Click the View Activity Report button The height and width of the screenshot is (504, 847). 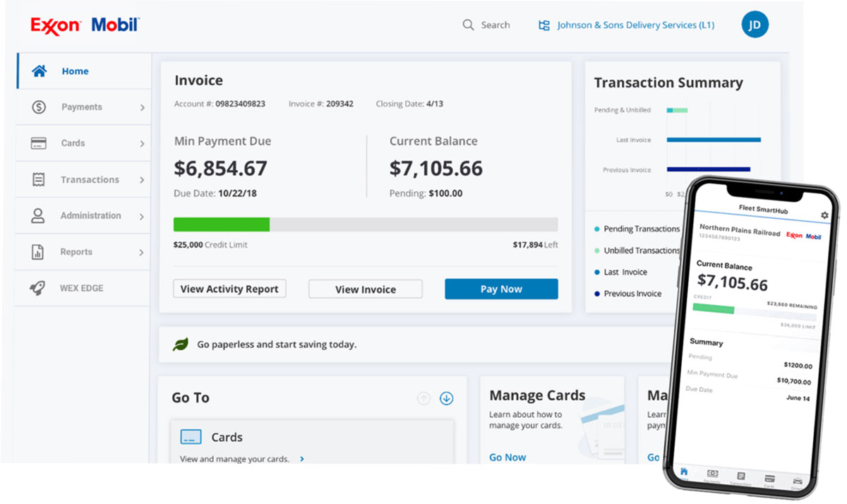click(229, 289)
